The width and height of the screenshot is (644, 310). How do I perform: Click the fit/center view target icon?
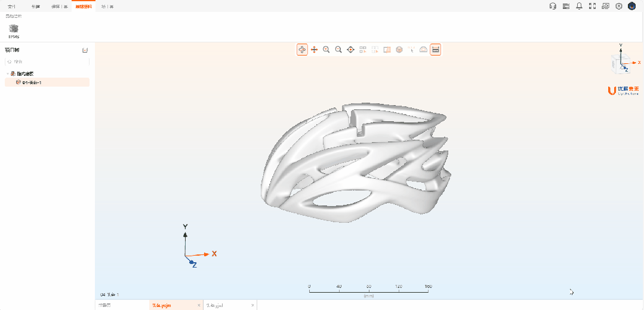[351, 50]
